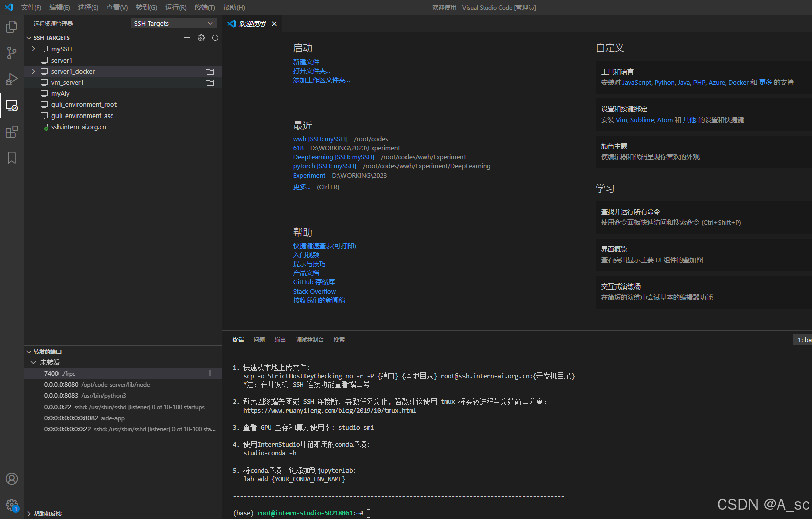Add a new SSH target
This screenshot has width=812, height=519.
pos(187,38)
